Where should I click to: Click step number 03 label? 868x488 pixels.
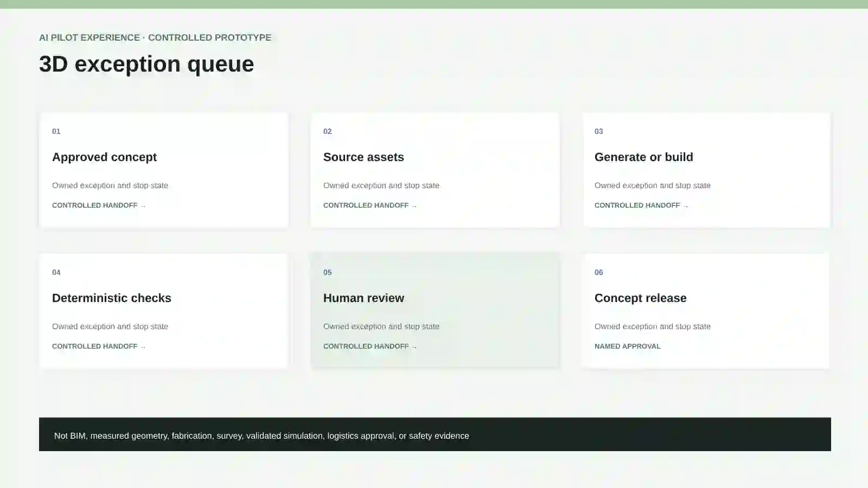[x=599, y=131]
